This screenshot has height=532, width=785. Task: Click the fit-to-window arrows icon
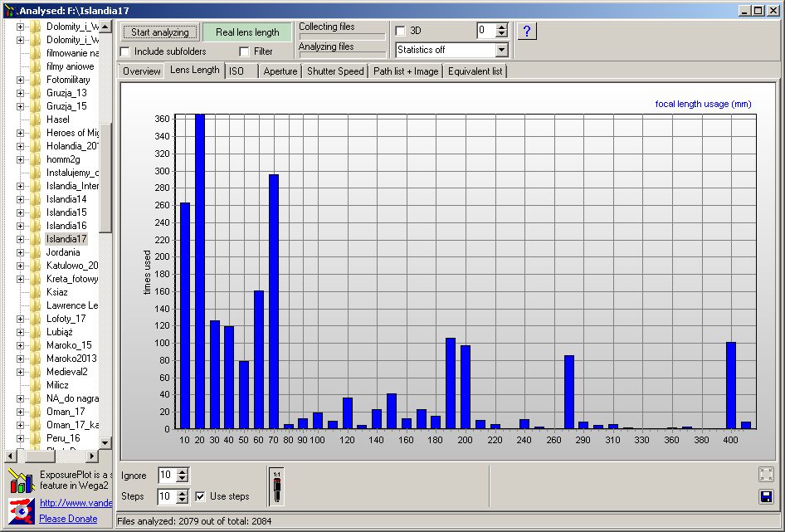[767, 474]
